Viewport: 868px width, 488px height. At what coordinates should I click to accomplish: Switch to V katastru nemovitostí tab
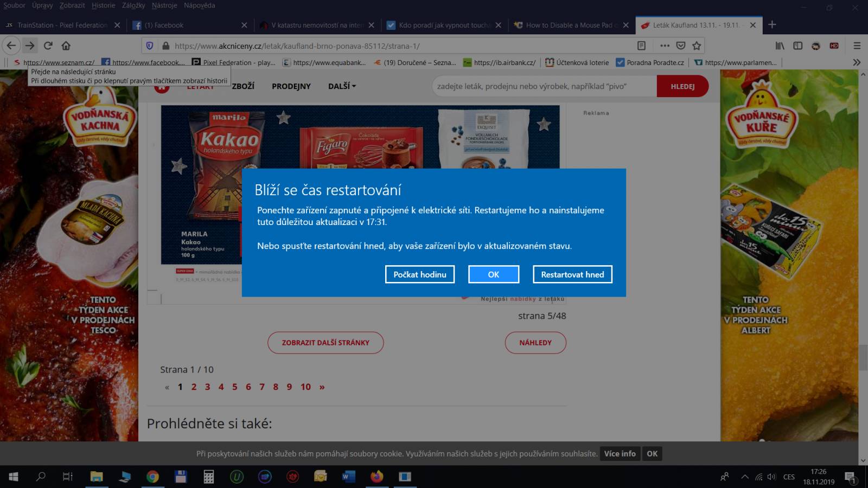coord(317,25)
